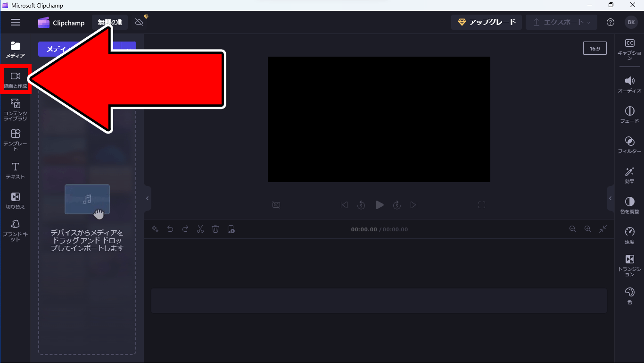Switch to the メディア (Media) tab
Viewport: 644px width, 363px height.
[16, 50]
